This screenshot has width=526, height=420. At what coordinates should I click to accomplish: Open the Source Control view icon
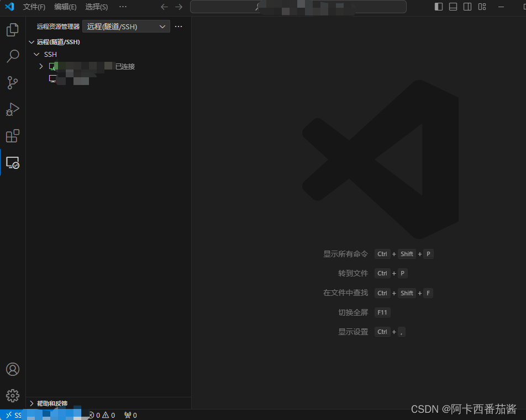[x=13, y=82]
